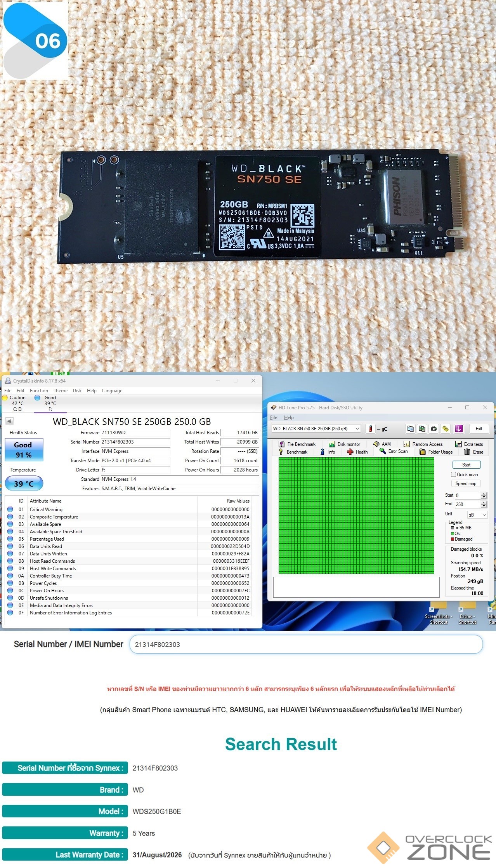496x868 pixels.
Task: Switch to the Benchmark tab
Action: [293, 452]
